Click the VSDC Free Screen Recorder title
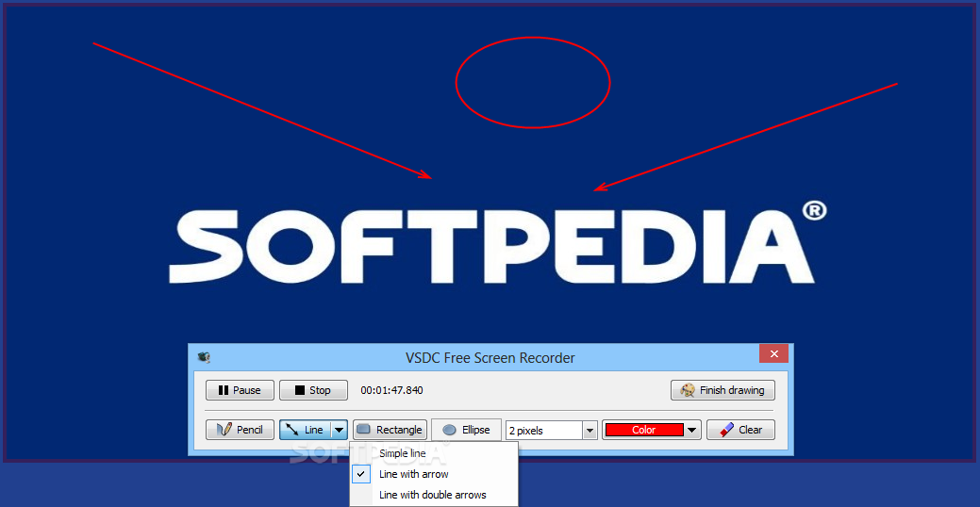The width and height of the screenshot is (980, 507). coord(490,358)
